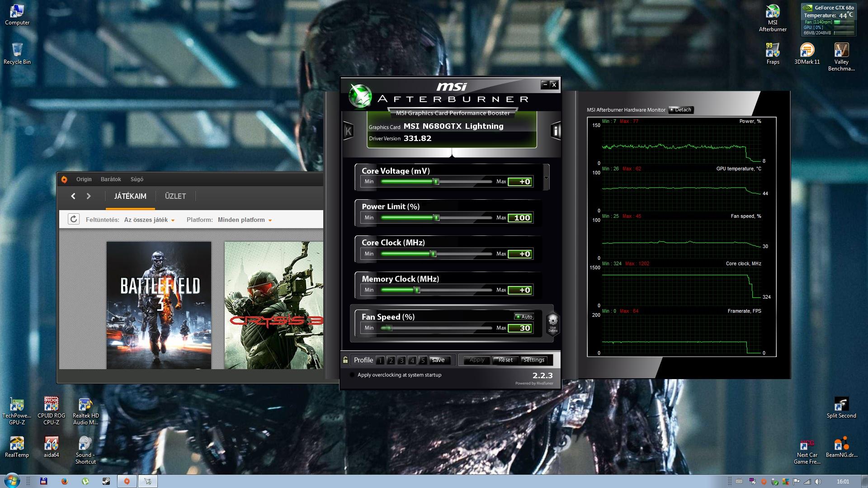Click the Apply button in Afterburner
The image size is (868, 488).
477,360
